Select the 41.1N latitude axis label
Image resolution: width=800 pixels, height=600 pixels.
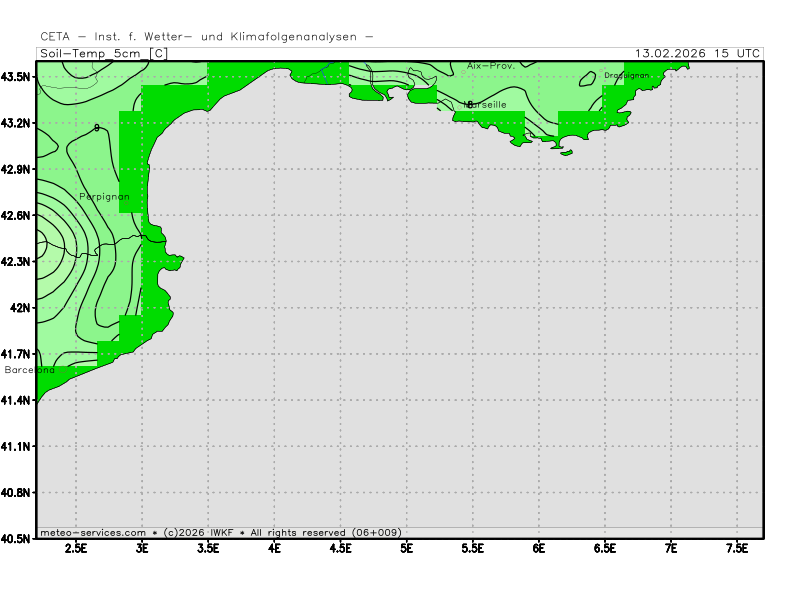18,446
